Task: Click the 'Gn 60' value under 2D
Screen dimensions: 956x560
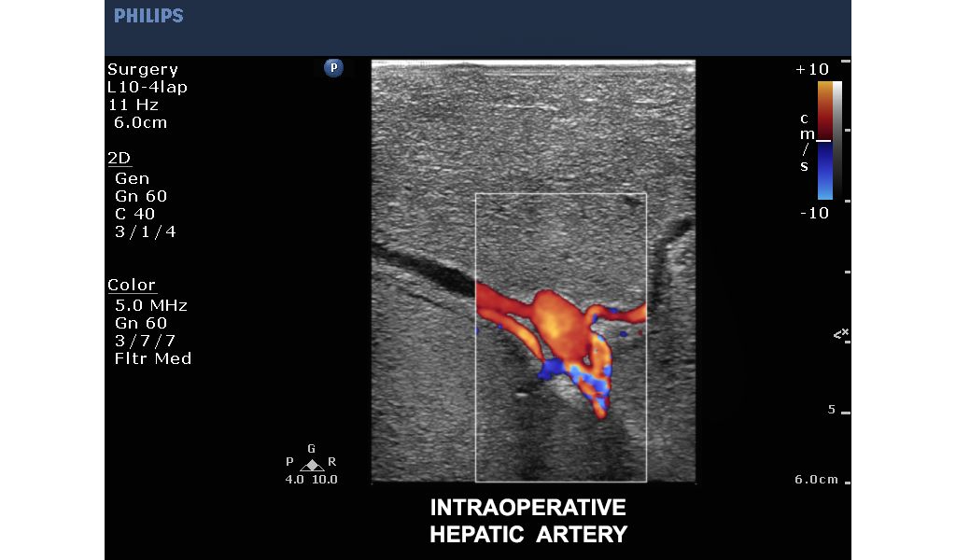Action: click(x=141, y=196)
